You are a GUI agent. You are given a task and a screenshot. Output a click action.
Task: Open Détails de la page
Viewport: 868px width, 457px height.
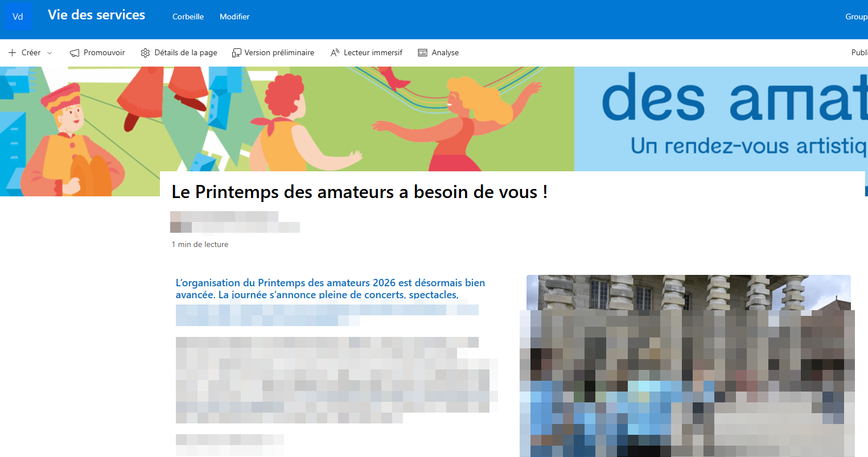[186, 52]
